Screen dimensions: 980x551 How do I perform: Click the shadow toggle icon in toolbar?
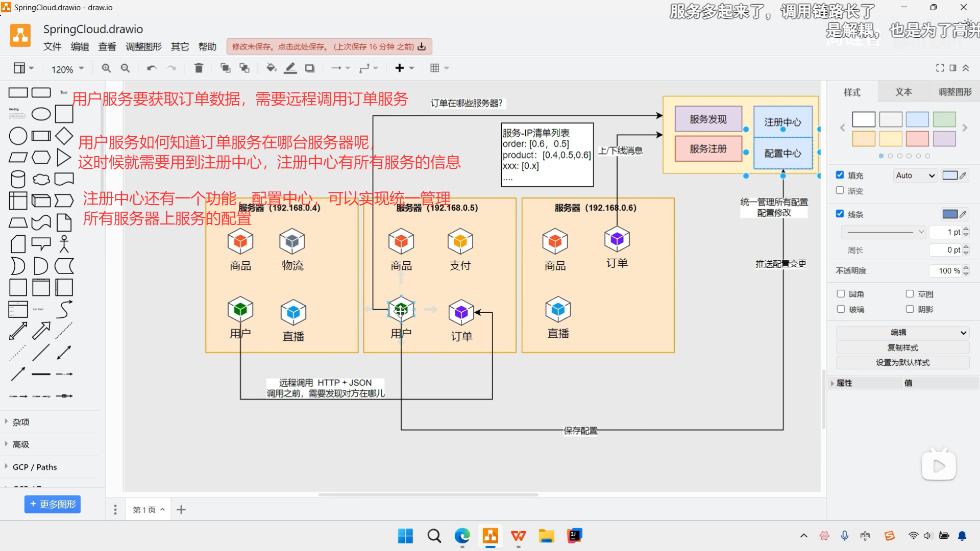(309, 68)
